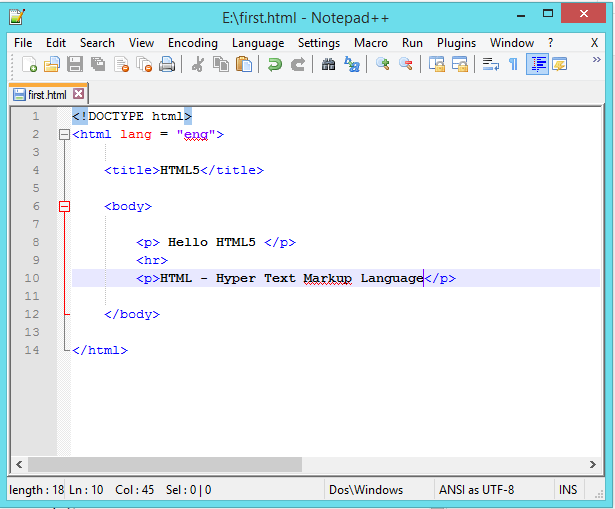Click the Hello HTML5 paragraph text
The height and width of the screenshot is (509, 615).
click(x=212, y=242)
